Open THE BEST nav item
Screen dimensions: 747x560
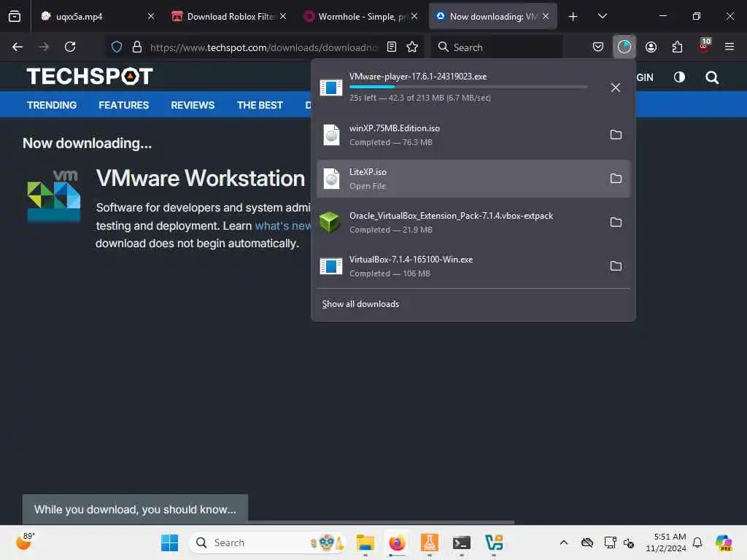point(260,105)
